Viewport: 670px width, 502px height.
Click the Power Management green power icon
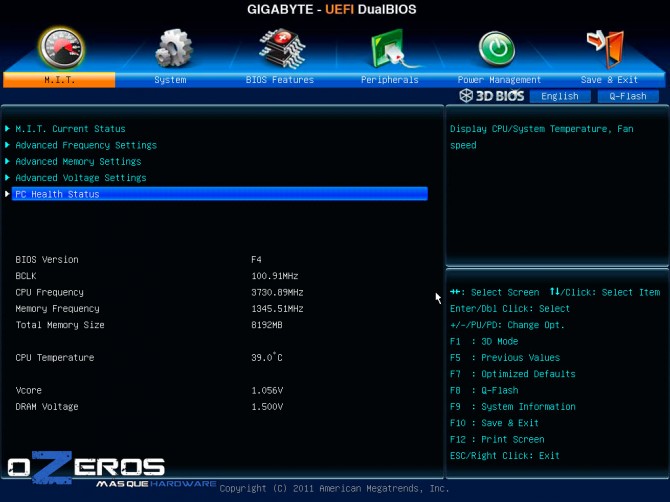coord(497,49)
